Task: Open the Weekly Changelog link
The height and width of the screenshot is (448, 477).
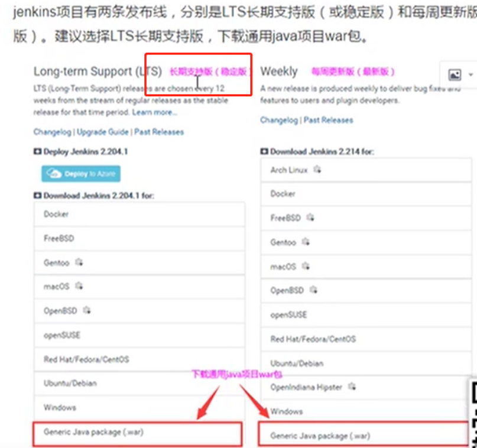Action: [x=279, y=120]
